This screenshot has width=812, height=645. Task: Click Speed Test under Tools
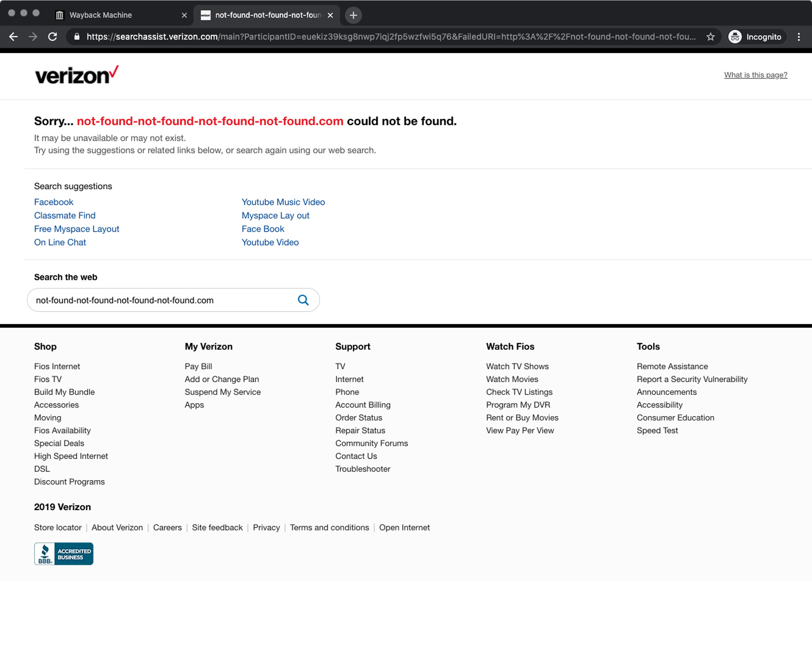[657, 431]
